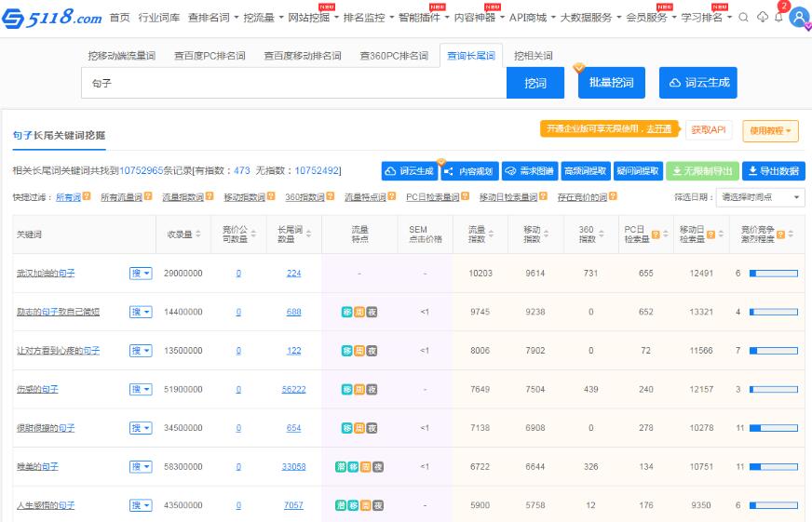This screenshot has height=522, width=812.
Task: Click help icon beside PC日检索量 header
Action: point(656,234)
